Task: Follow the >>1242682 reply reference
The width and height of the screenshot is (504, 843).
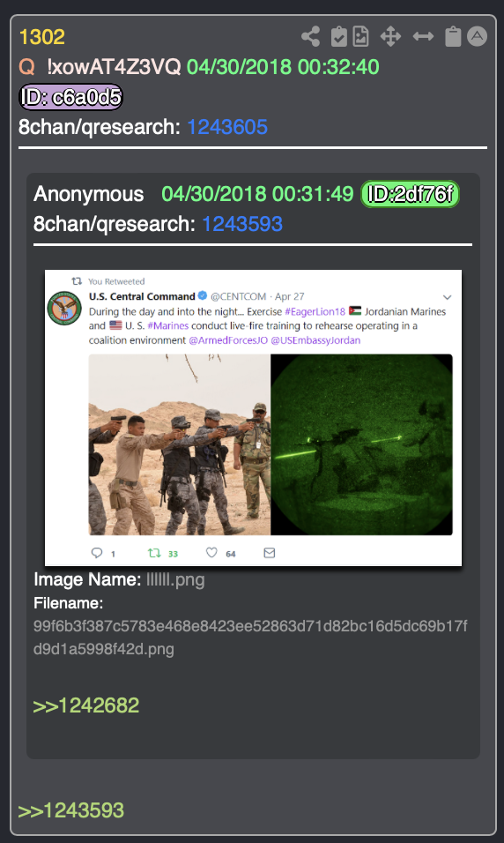Action: (x=86, y=705)
